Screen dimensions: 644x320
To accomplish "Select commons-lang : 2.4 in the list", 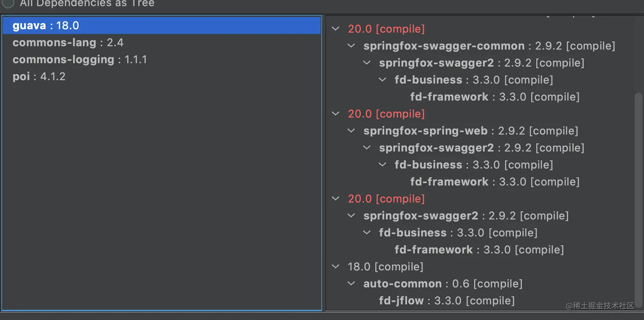I will click(68, 43).
